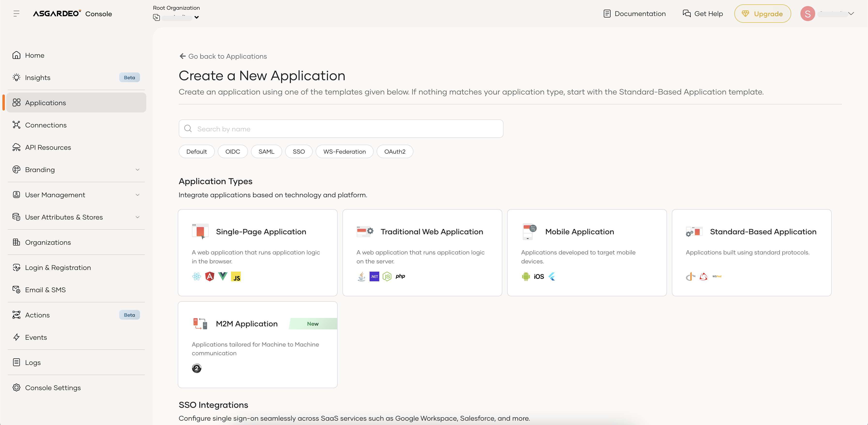Open Organizations building icon
Viewport: 868px width, 425px height.
click(x=16, y=242)
